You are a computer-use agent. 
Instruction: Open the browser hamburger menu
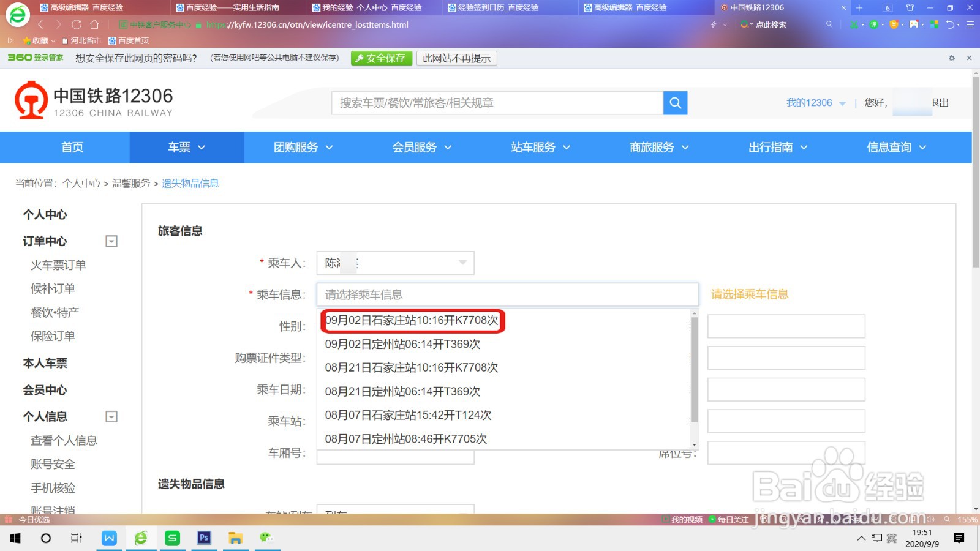coord(970,24)
